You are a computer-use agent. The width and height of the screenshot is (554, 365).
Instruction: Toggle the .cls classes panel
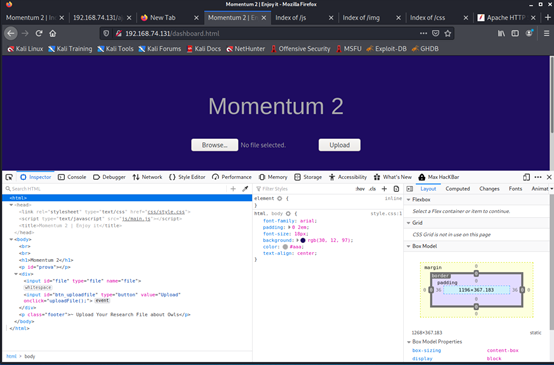click(x=372, y=189)
